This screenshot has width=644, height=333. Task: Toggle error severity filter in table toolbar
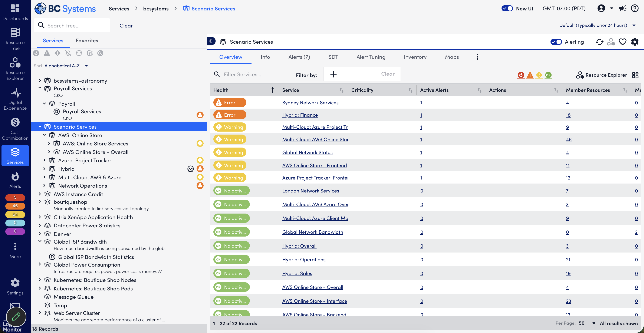tap(530, 75)
